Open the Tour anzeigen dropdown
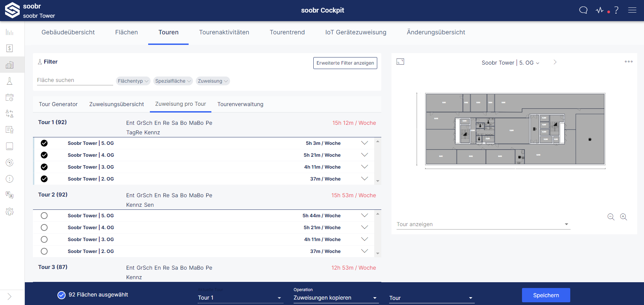This screenshot has width=644, height=305. pos(483,224)
